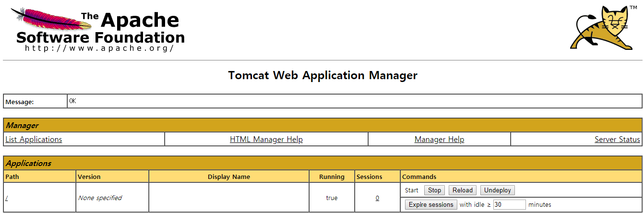The height and width of the screenshot is (213, 644).
Task: Click the "true" running status cell
Action: [x=332, y=198]
